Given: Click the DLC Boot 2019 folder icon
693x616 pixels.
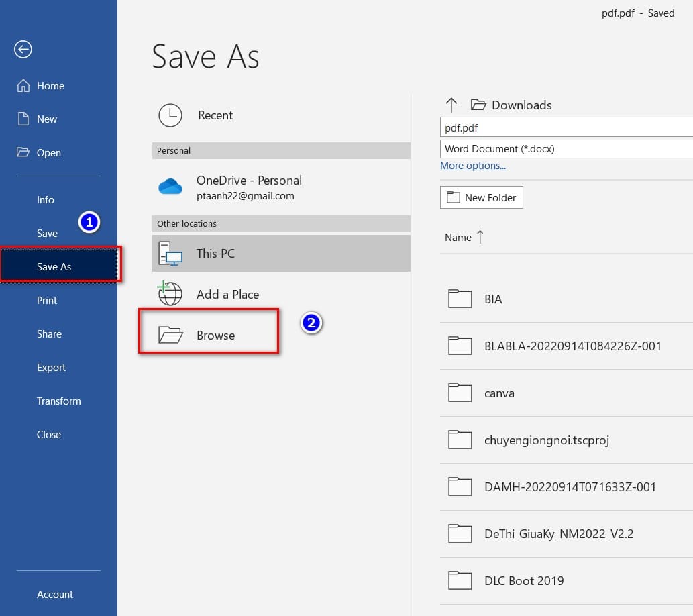Looking at the screenshot, I should [x=460, y=580].
